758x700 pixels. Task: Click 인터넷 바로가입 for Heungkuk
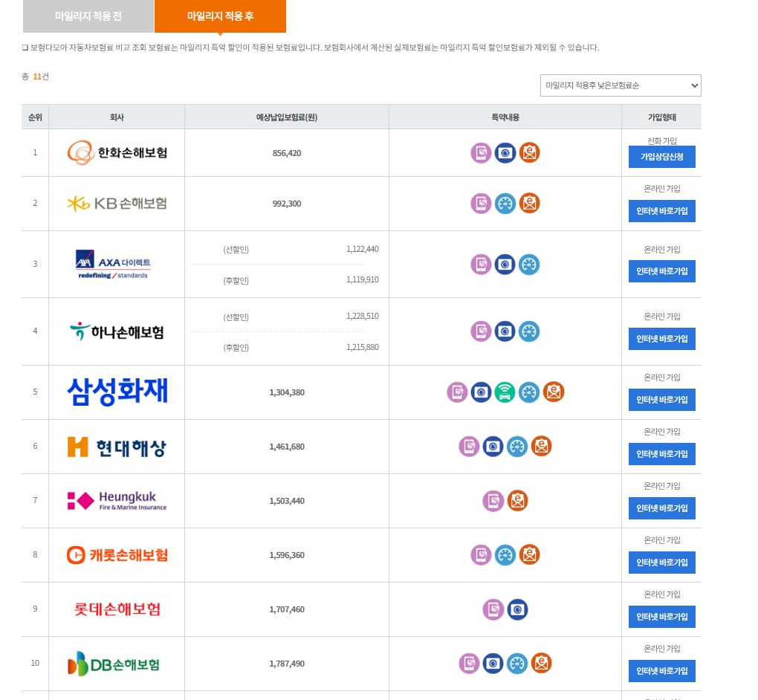[662, 508]
